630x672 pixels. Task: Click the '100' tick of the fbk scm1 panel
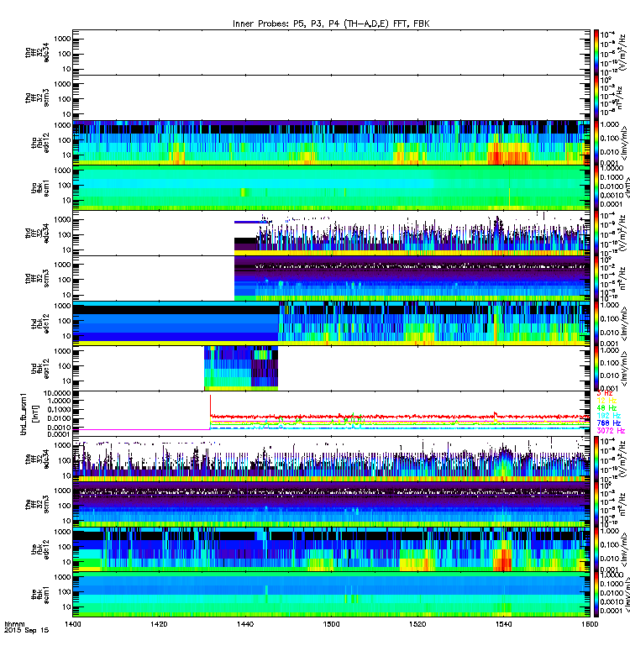pyautogui.click(x=65, y=592)
